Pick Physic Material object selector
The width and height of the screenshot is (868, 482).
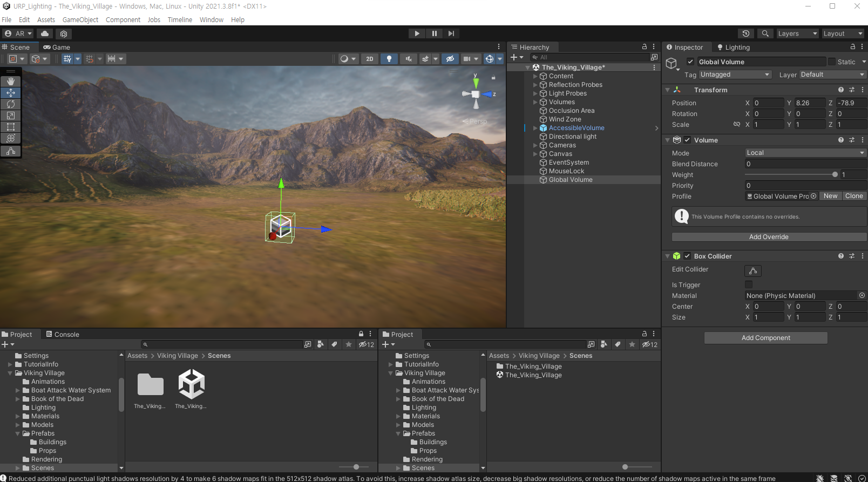coord(862,295)
